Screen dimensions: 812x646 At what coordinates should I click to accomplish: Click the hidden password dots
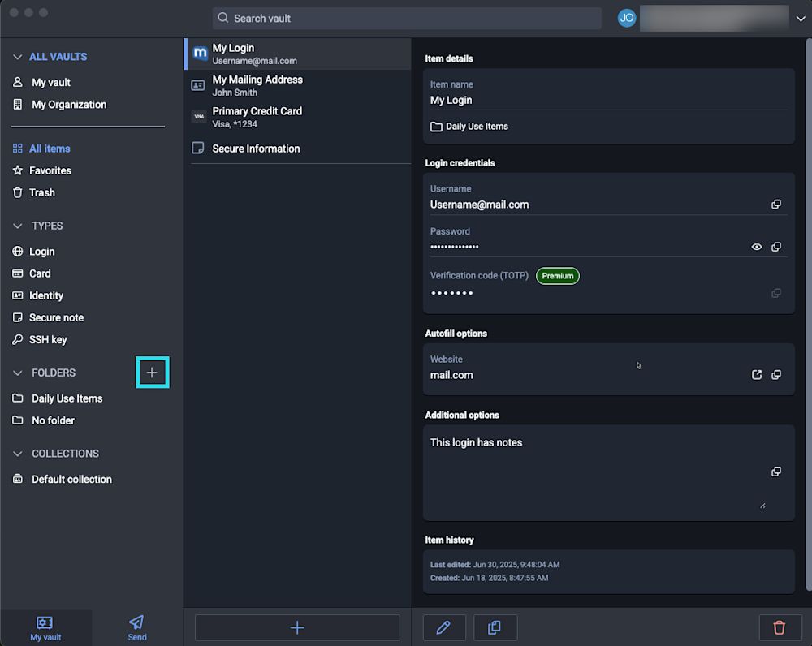454,247
